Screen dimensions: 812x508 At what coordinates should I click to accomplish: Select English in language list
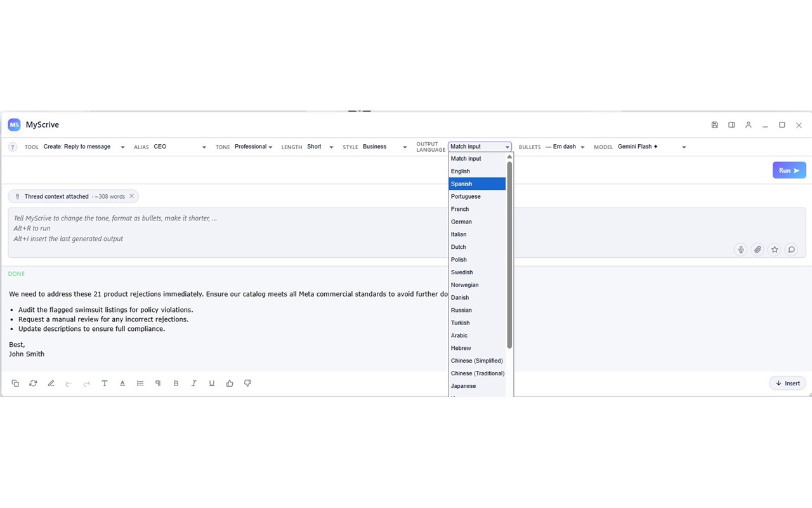pos(477,171)
